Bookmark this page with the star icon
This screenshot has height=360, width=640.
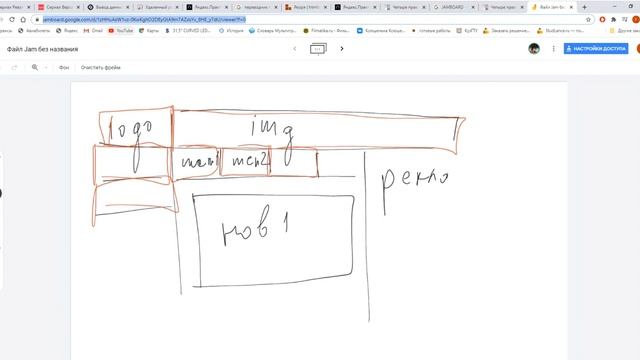tap(588, 20)
